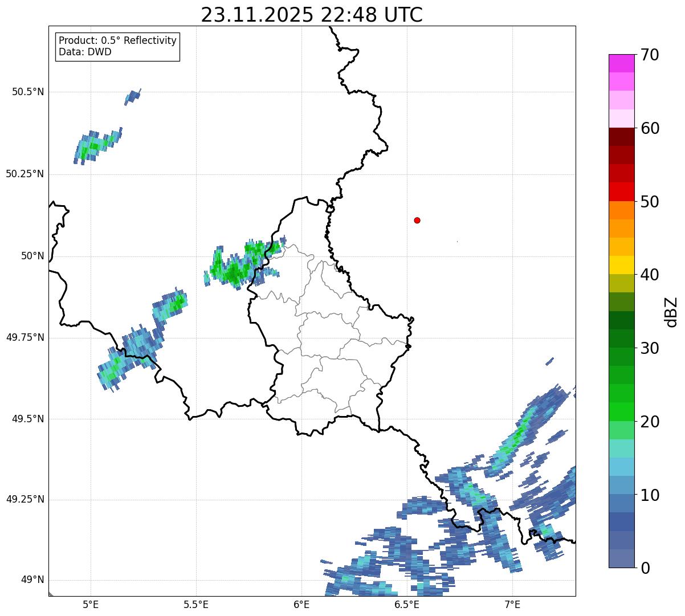Click the colorbar tick label 0
The height and width of the screenshot is (616, 685).
(645, 568)
